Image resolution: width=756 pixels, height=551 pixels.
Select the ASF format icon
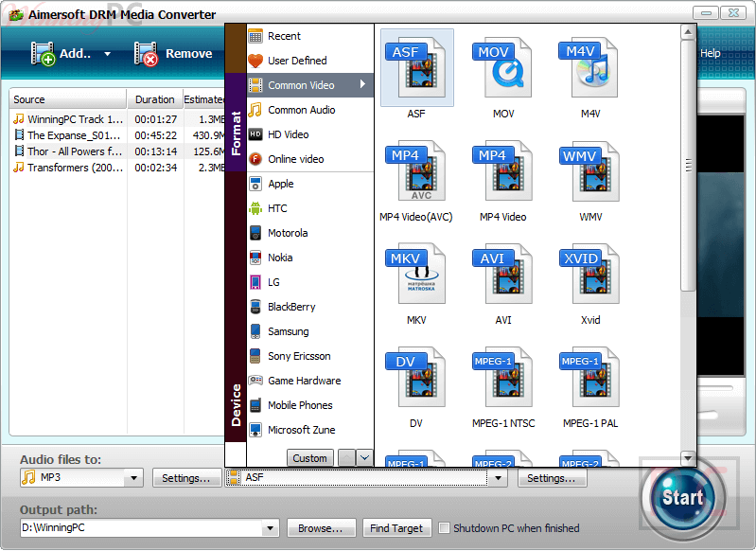[416, 67]
